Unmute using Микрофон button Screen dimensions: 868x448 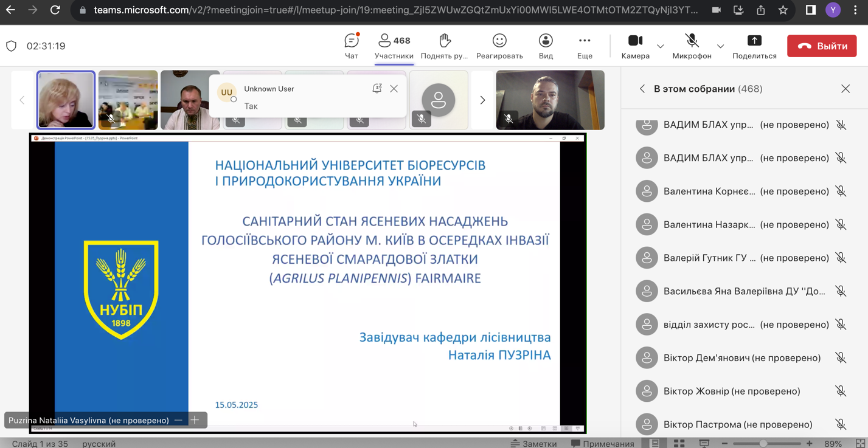tap(692, 46)
